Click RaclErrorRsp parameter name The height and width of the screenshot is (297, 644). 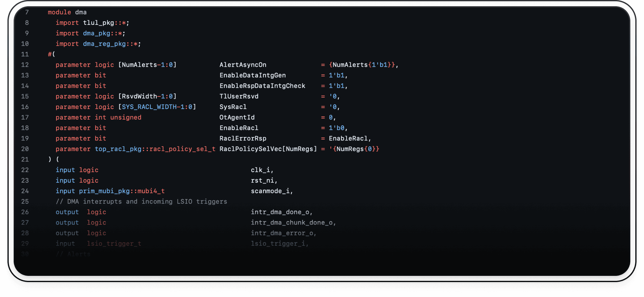(243, 139)
